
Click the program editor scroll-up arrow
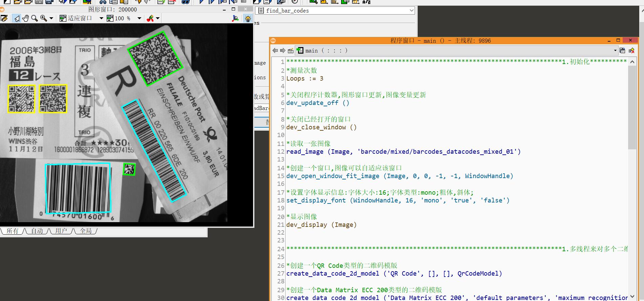[x=632, y=62]
